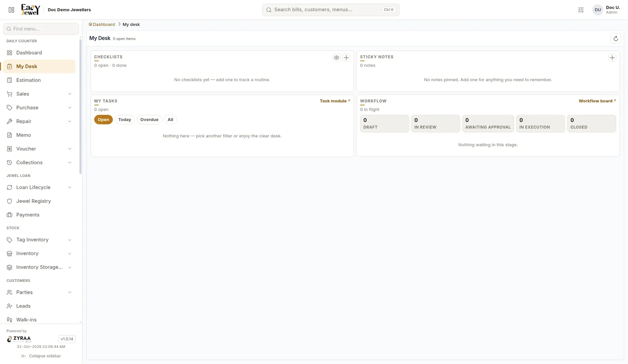Screen dimensions: 628x364
Task: Add a new sticky note
Action: [x=612, y=58]
